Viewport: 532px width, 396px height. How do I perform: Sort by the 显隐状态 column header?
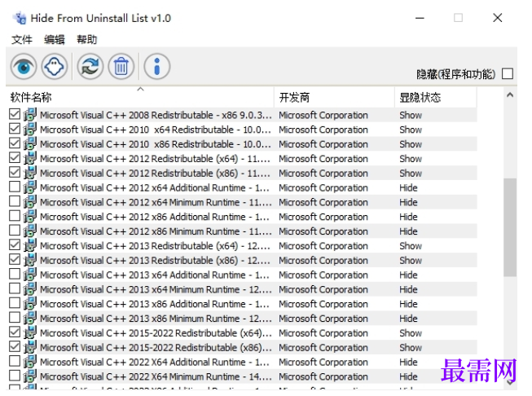click(x=436, y=98)
